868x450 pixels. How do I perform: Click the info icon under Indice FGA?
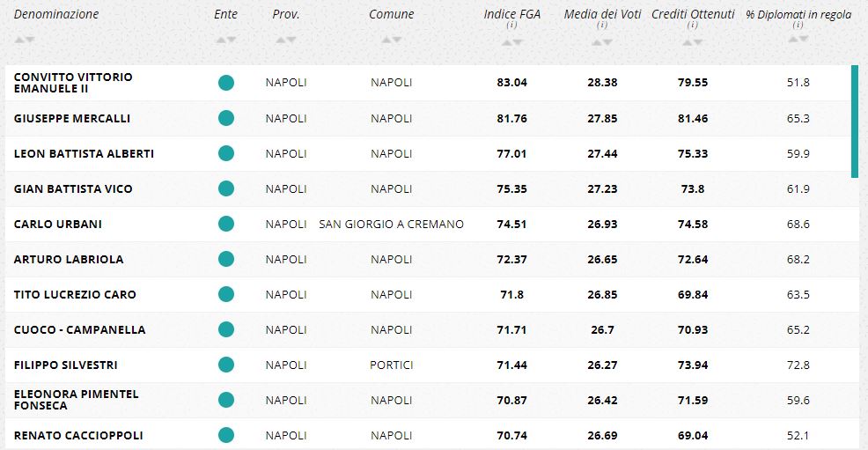coord(511,26)
